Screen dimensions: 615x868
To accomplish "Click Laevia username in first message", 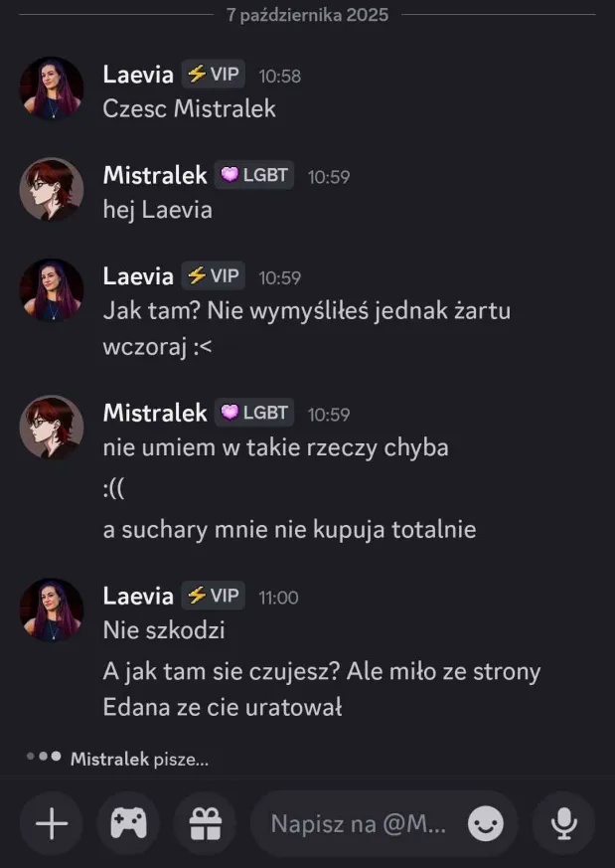I will pyautogui.click(x=138, y=75).
